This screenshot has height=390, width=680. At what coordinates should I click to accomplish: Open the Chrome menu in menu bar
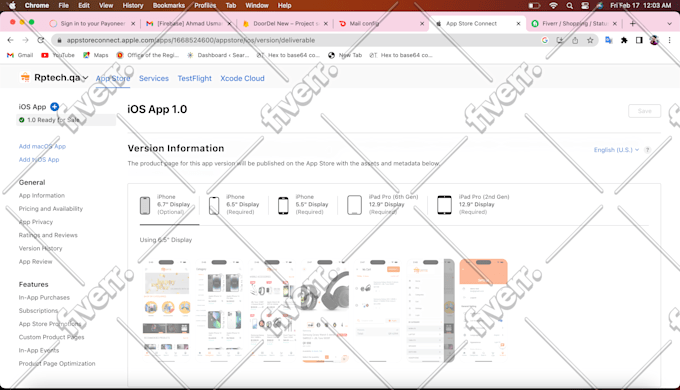36,5
